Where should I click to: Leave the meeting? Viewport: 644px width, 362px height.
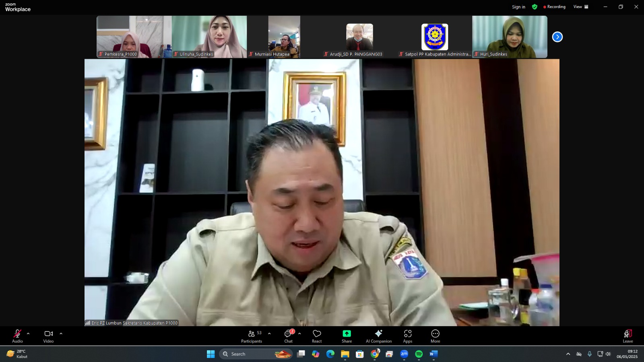[x=627, y=336]
